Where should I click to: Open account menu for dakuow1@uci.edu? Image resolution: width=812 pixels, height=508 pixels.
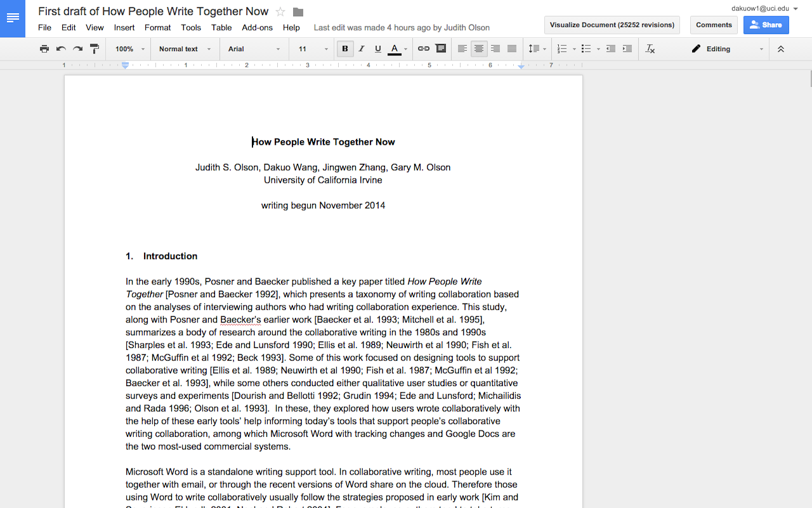point(764,8)
